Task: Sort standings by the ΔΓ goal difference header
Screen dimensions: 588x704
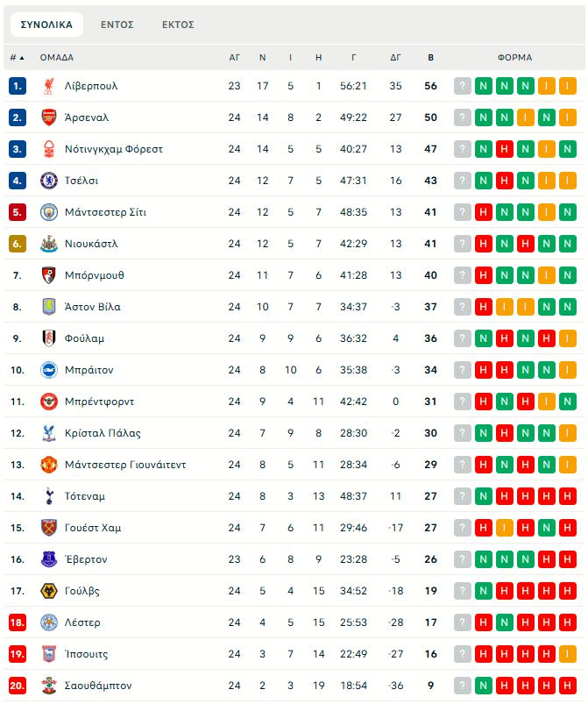Action: (x=396, y=58)
